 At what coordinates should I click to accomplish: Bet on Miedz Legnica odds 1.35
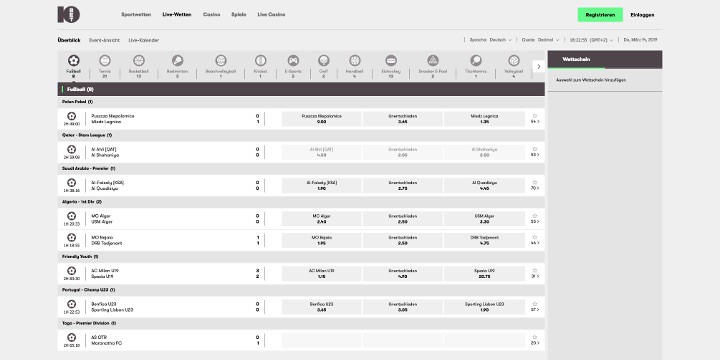[x=484, y=119]
